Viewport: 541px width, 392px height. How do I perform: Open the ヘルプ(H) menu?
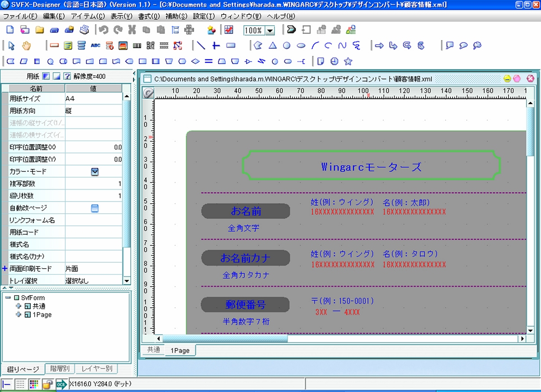click(x=281, y=16)
